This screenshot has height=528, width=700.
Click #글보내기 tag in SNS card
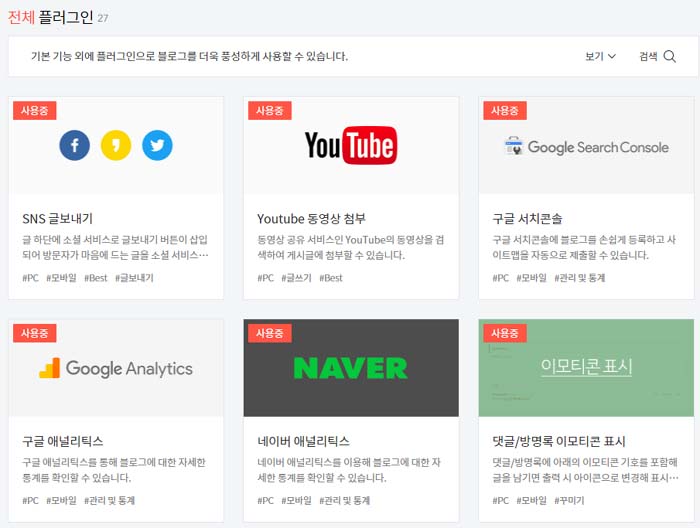[134, 278]
